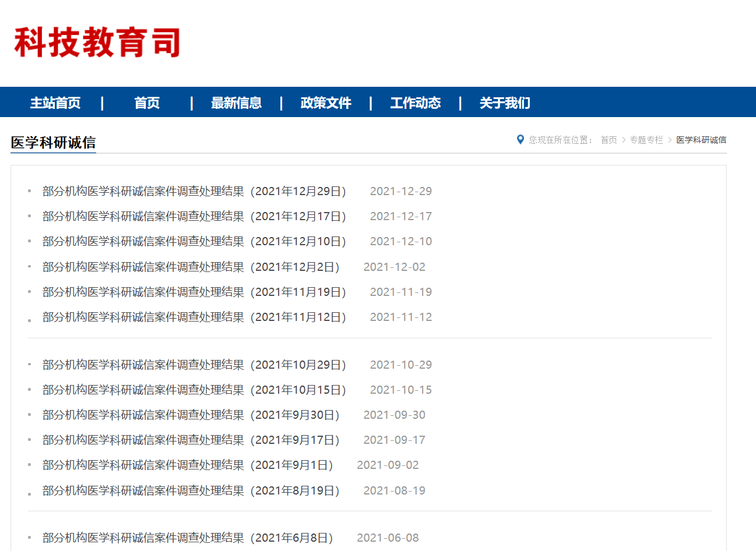
Task: Click the 医学科研诚信 breadcrumb entry
Action: [701, 140]
